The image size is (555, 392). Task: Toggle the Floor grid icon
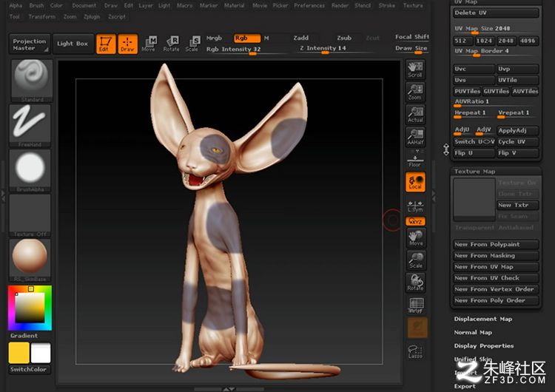click(415, 159)
